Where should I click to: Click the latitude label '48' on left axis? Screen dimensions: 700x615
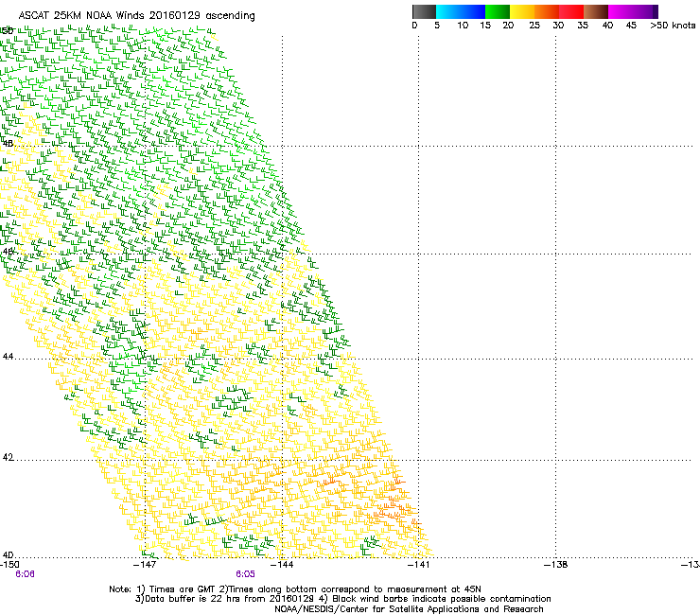8,144
